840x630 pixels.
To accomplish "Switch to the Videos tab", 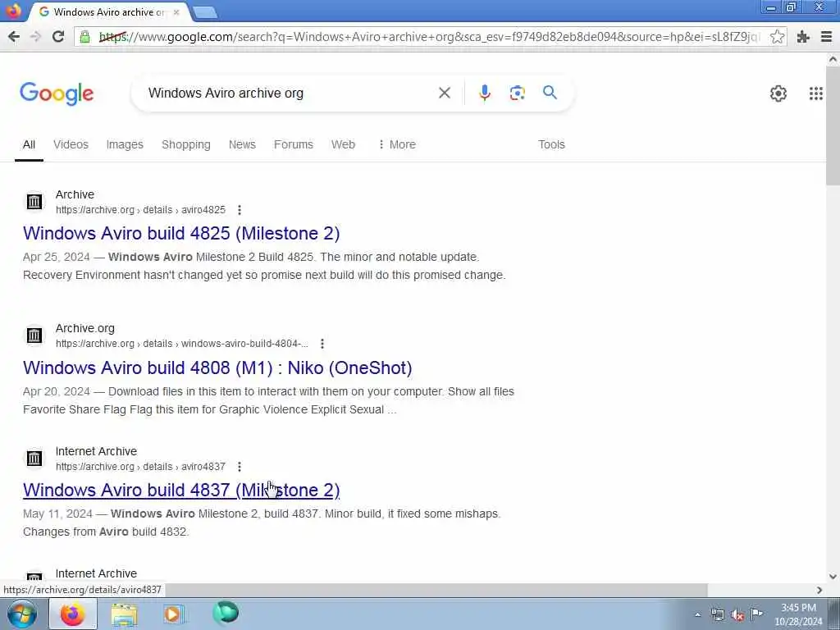I will coord(71,144).
